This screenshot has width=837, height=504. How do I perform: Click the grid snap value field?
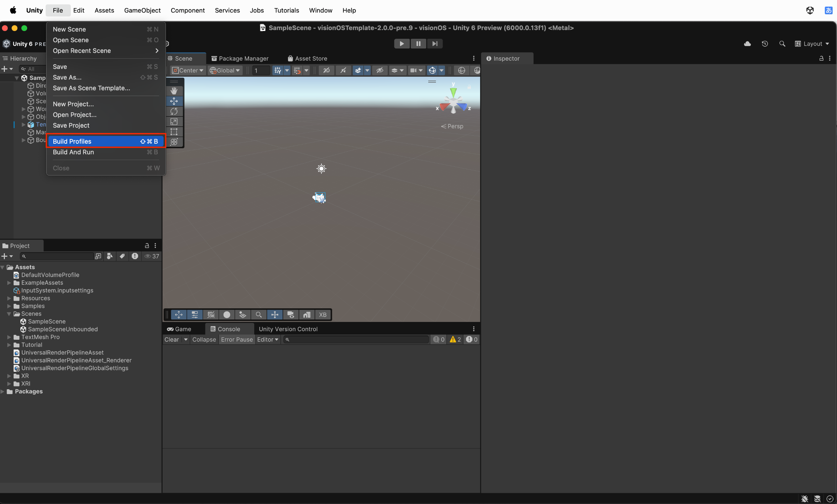261,70
